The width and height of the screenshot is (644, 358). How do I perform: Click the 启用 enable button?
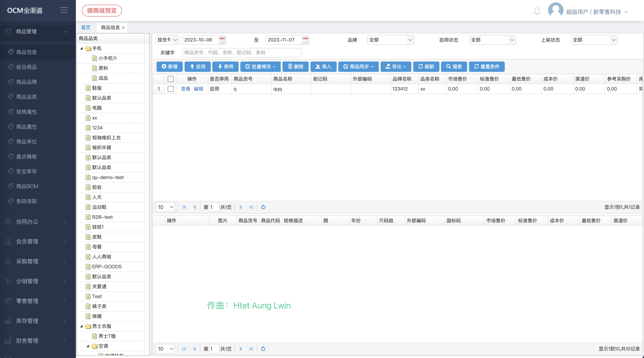pyautogui.click(x=197, y=66)
